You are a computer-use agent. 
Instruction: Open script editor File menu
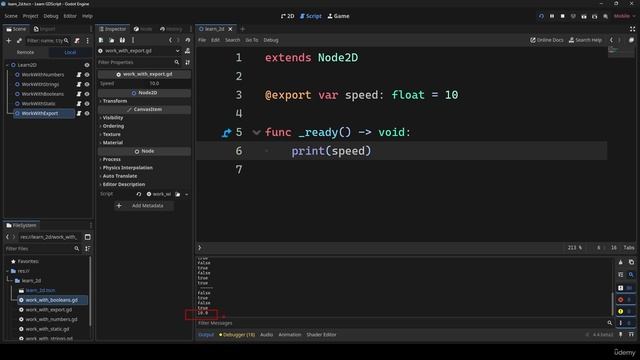(202, 40)
